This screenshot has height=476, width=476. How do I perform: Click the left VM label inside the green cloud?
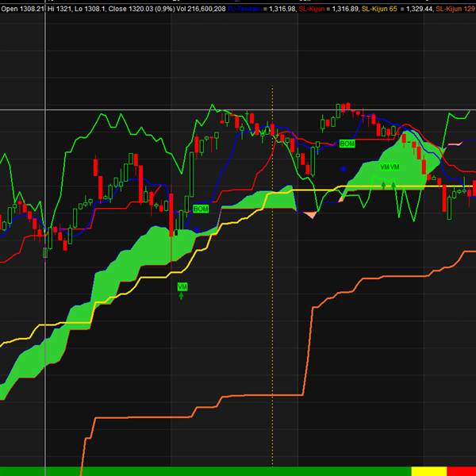pyautogui.click(x=385, y=167)
